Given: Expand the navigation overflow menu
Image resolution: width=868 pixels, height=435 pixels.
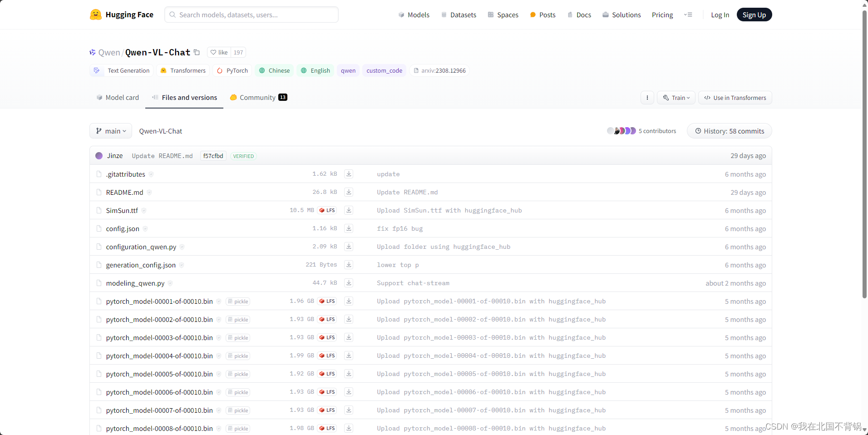Looking at the screenshot, I should (x=688, y=15).
